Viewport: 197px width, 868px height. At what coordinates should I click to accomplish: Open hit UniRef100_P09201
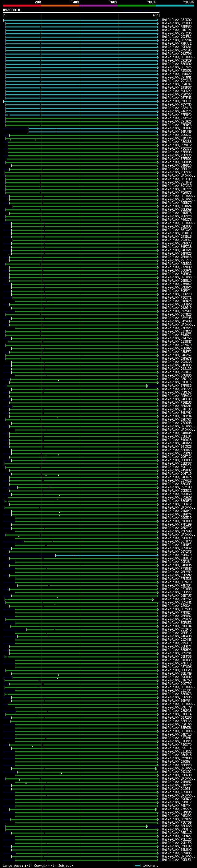pos(177,653)
